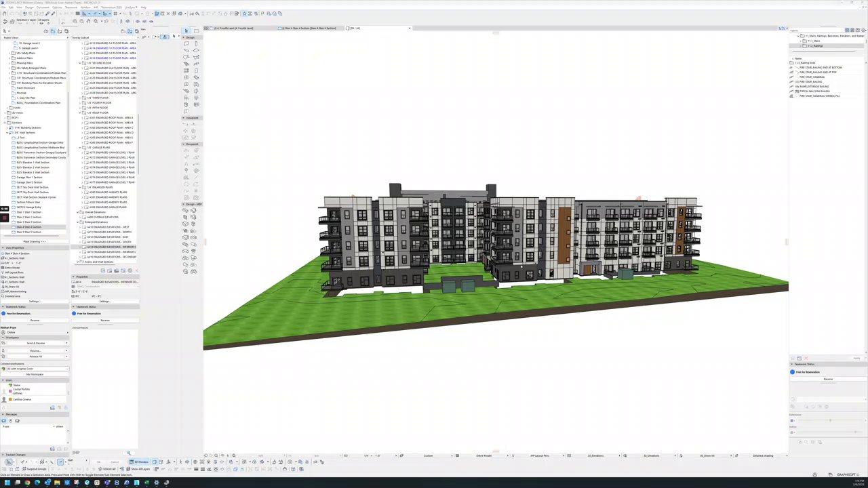
Task: Click the blue user color box next to Name
Action: click(x=10, y=385)
